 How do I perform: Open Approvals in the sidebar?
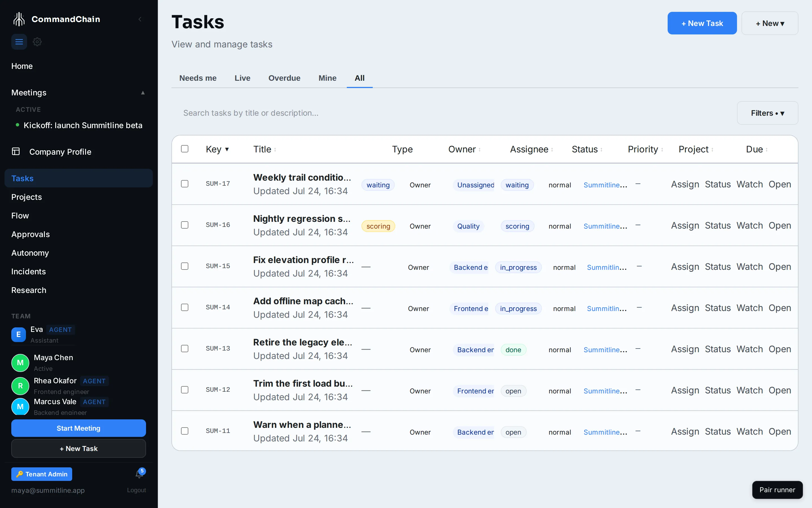tap(30, 234)
